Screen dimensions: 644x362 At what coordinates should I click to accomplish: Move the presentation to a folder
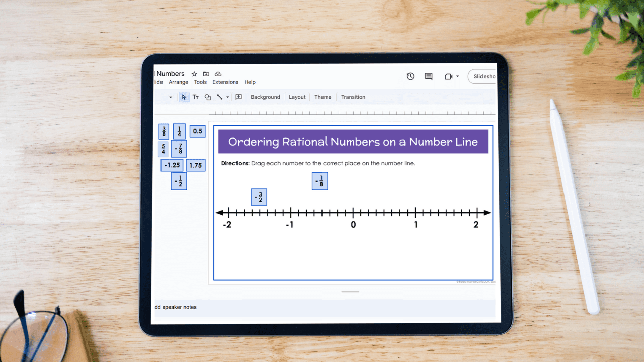coord(206,74)
